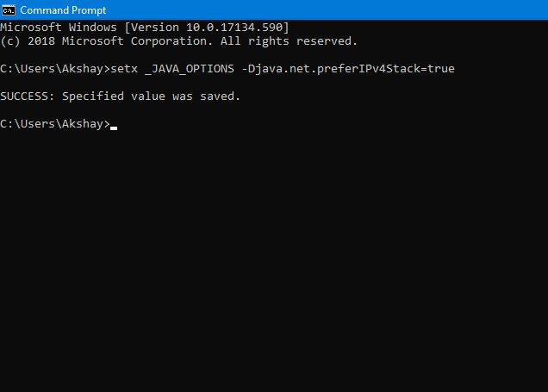Click "Microsoft Corporation." in the copyright line

point(137,41)
